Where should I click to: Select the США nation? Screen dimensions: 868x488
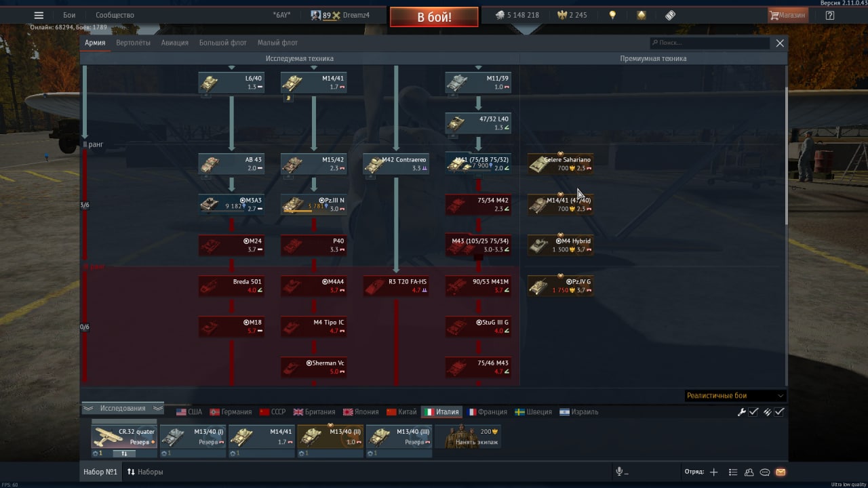pyautogui.click(x=189, y=412)
